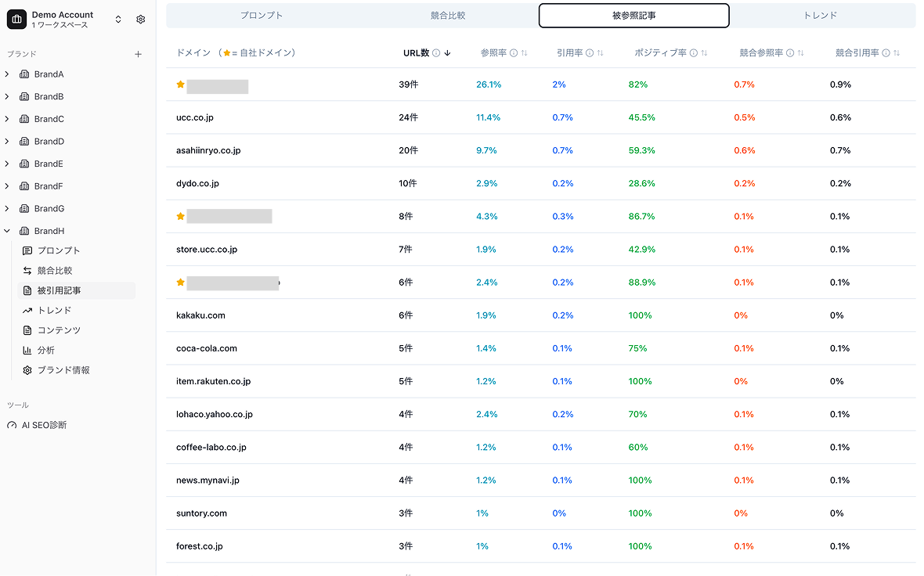Viewport: 924px width, 576px height.
Task: Click the BrandD building icon
Action: pos(24,142)
